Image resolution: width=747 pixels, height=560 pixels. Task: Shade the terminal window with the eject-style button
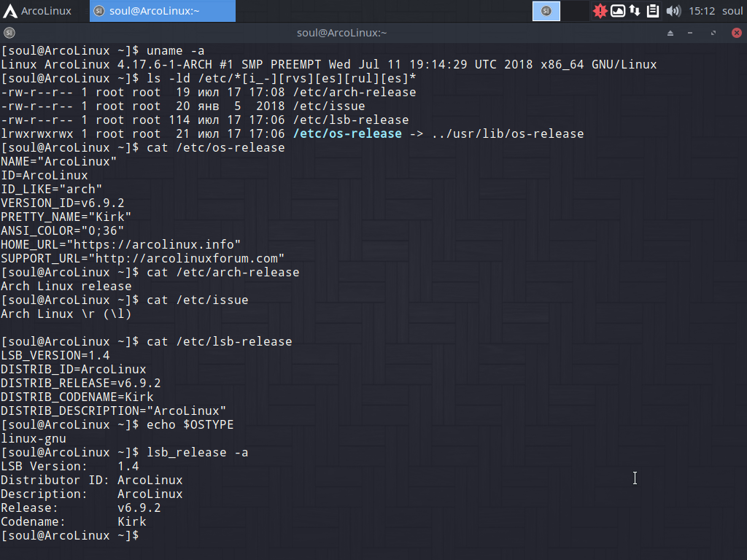pyautogui.click(x=670, y=33)
